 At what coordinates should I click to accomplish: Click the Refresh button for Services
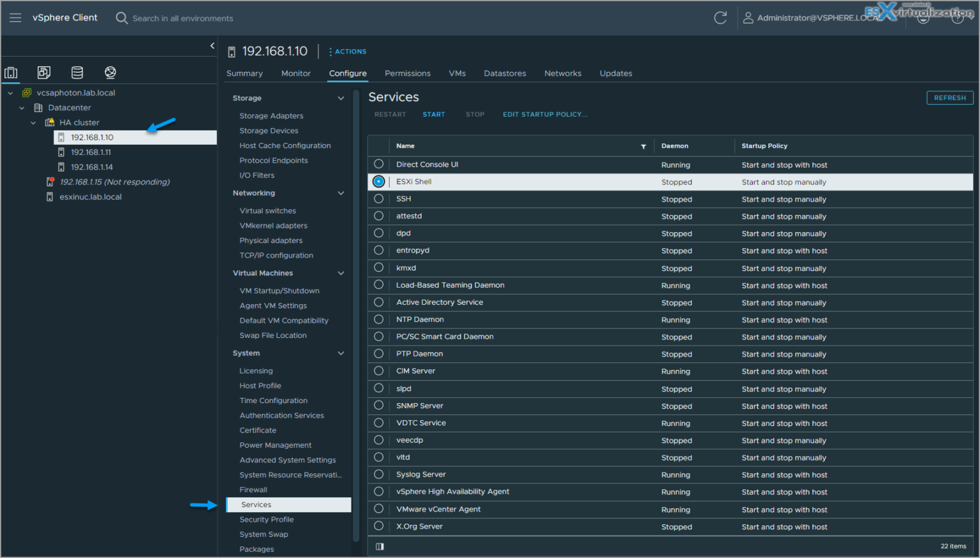pyautogui.click(x=949, y=98)
